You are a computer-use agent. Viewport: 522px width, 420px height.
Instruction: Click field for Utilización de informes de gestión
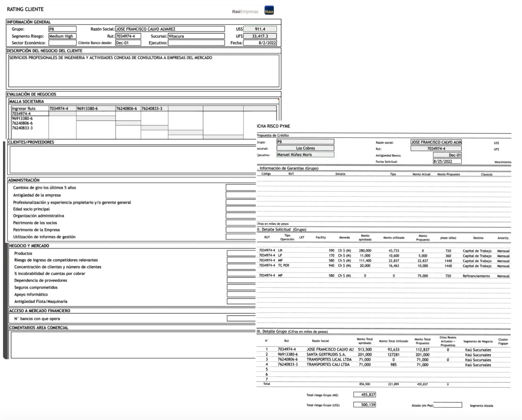coord(241,237)
